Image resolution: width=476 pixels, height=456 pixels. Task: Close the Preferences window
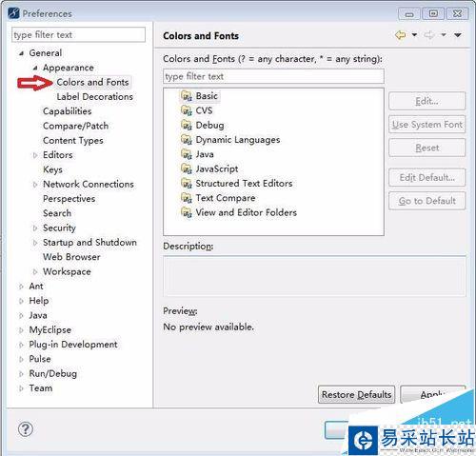tap(457, 14)
